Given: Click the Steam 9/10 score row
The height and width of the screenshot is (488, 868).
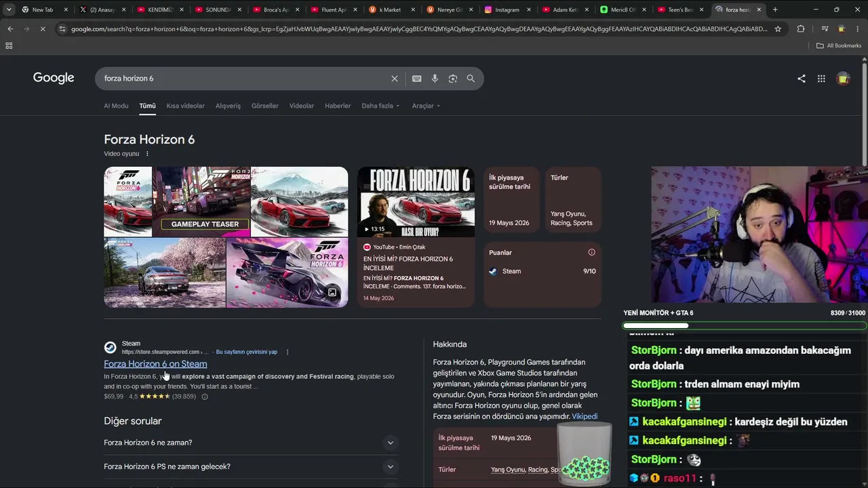Looking at the screenshot, I should pos(542,271).
